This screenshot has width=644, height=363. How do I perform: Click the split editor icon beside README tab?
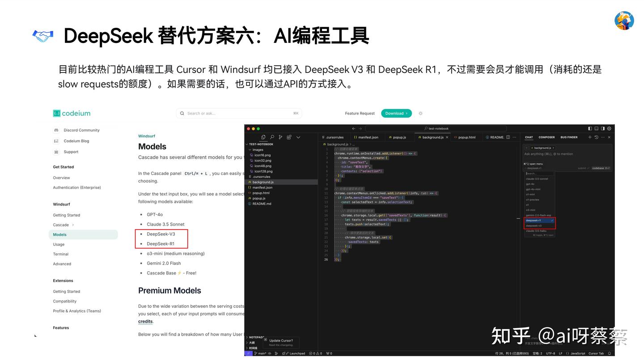coord(508,137)
